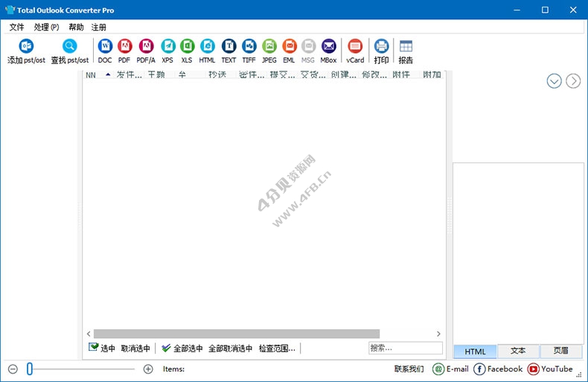
Task: Sort by the 密件... column header
Action: click(252, 74)
